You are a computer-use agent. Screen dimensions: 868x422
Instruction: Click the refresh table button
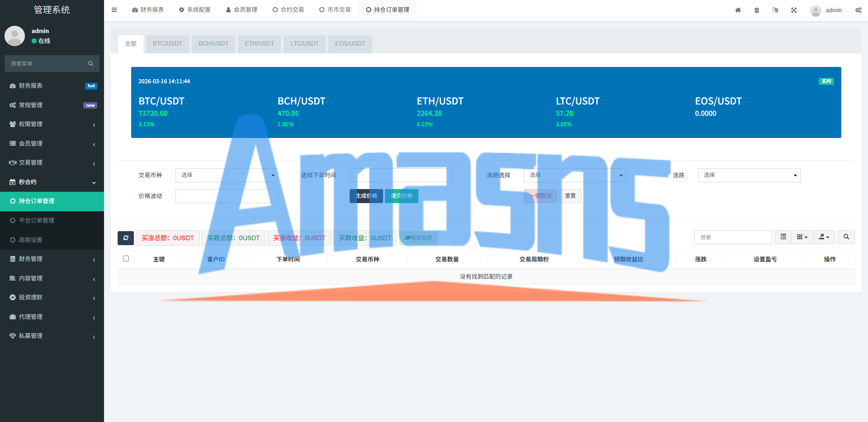coord(126,238)
